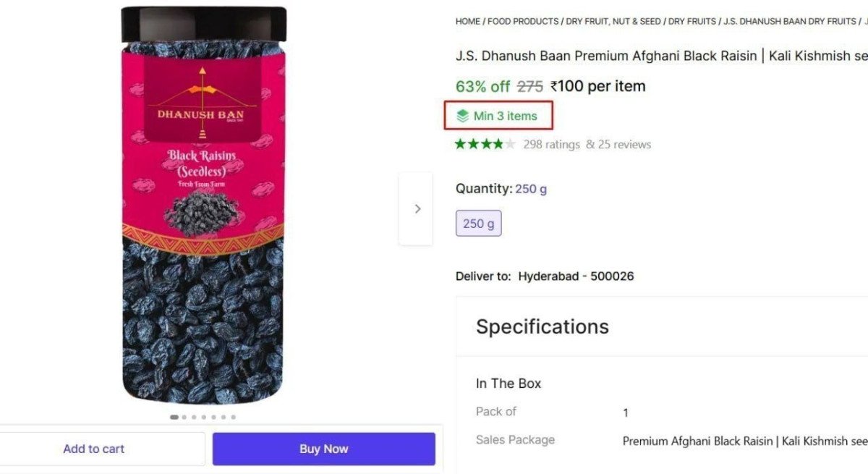The height and width of the screenshot is (474, 868).
Task: Click the fifth carousel dot indicator
Action: (x=214, y=417)
